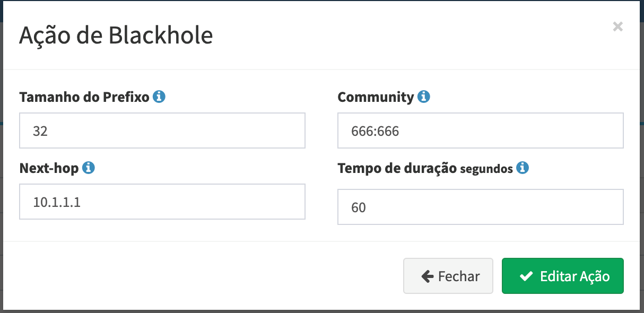The image size is (644, 313).
Task: Click the small segundos unit text
Action: click(x=486, y=169)
